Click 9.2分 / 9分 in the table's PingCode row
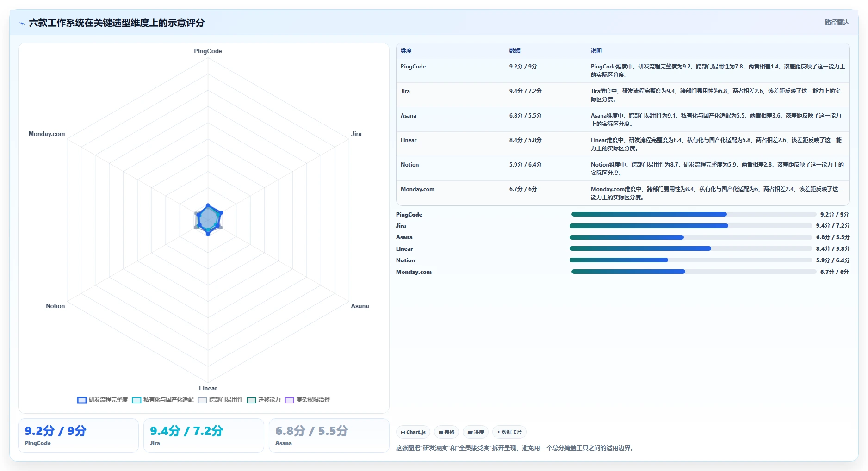868x471 pixels. (523, 67)
